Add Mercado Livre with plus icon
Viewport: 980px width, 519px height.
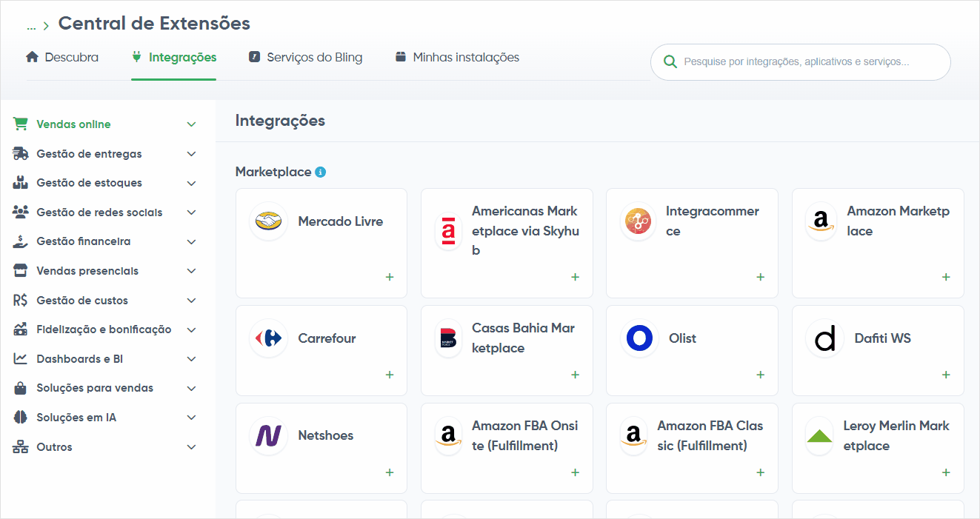click(x=390, y=277)
